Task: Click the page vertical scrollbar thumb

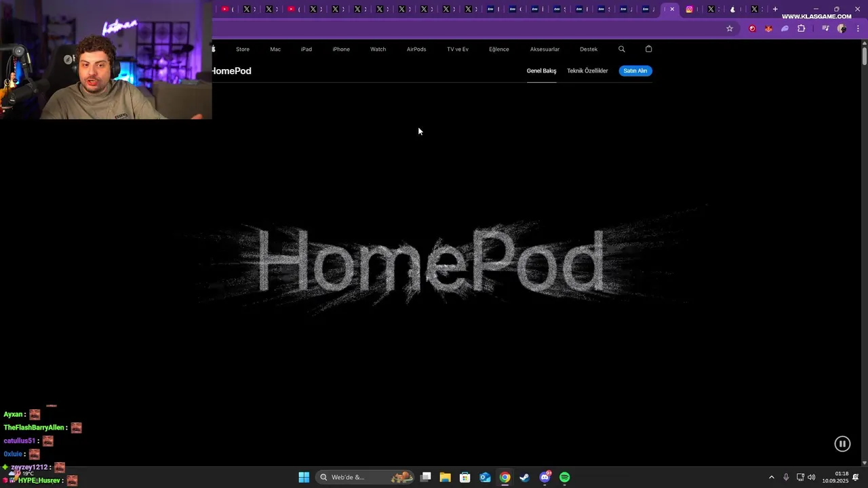Action: (x=865, y=55)
